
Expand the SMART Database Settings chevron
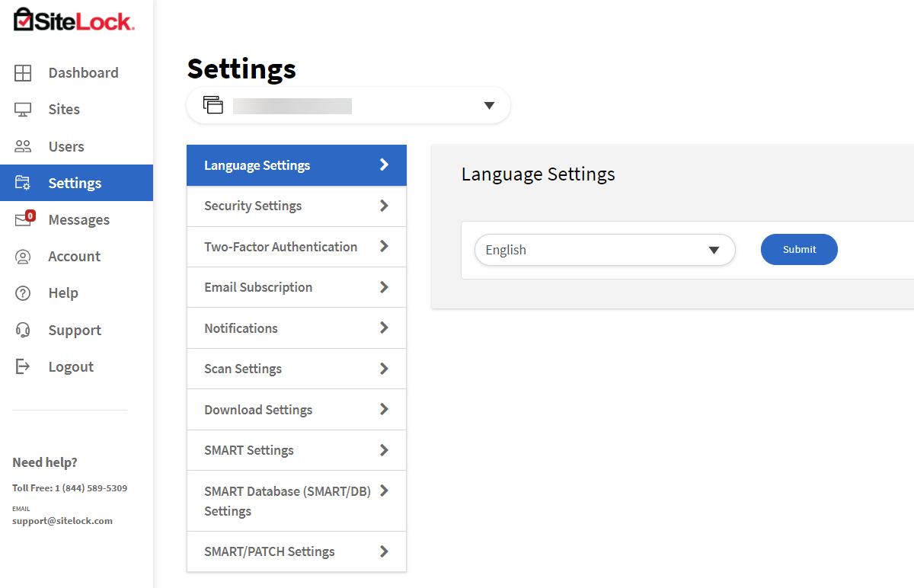pyautogui.click(x=384, y=491)
